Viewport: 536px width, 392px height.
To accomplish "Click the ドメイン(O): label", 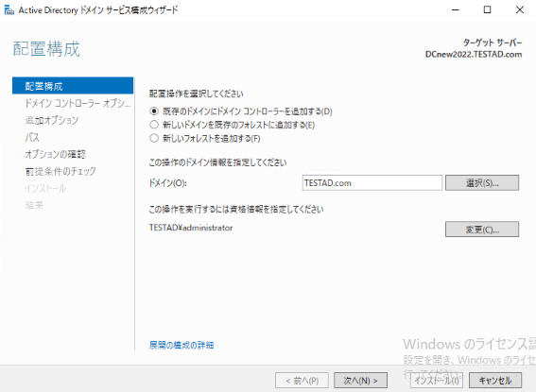I will 168,183.
